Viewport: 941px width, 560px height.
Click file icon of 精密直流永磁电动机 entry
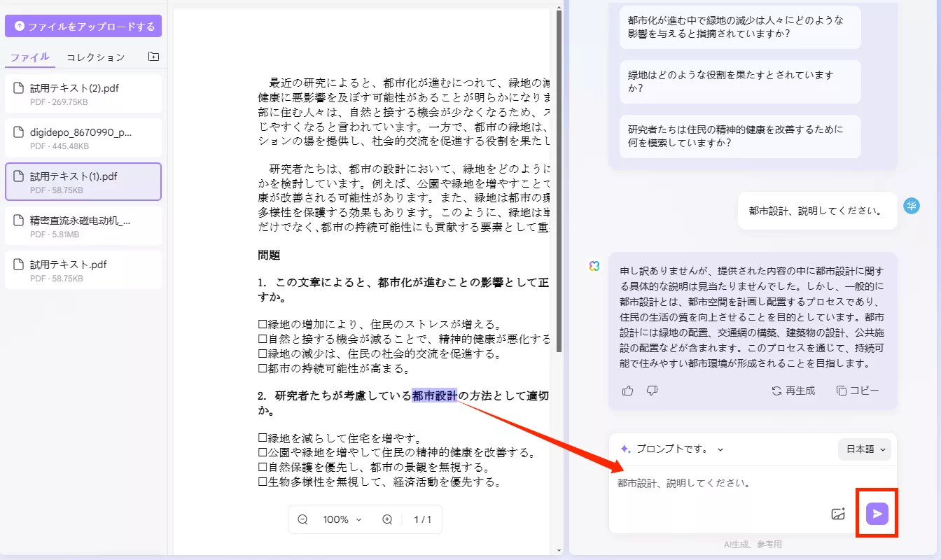click(x=19, y=220)
